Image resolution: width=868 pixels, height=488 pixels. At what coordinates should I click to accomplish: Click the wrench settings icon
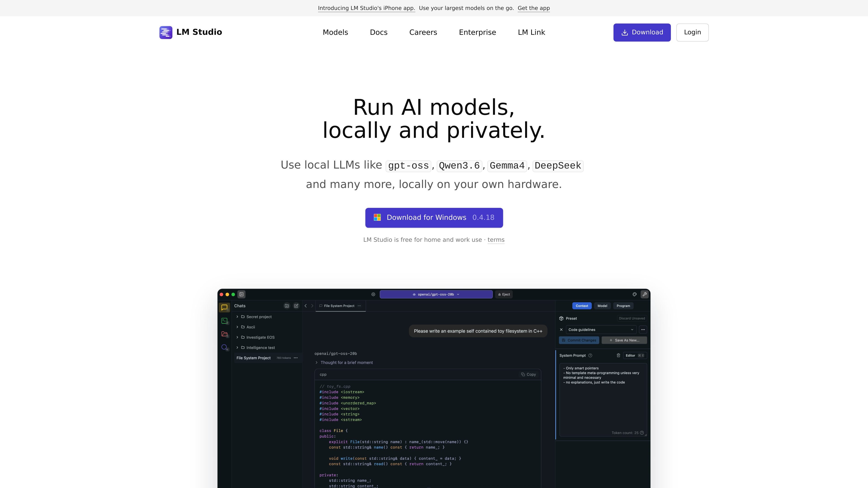pos(645,294)
